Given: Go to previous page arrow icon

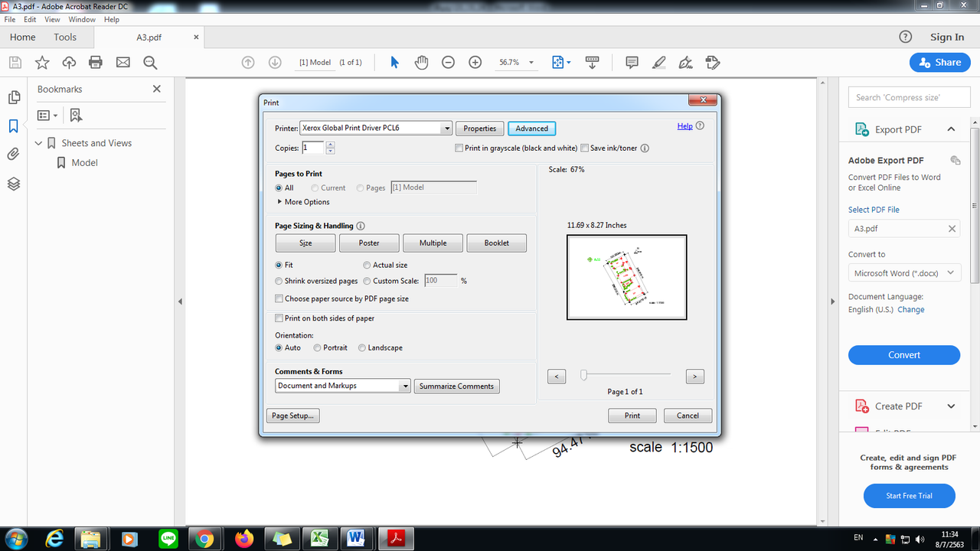Looking at the screenshot, I should [248, 63].
